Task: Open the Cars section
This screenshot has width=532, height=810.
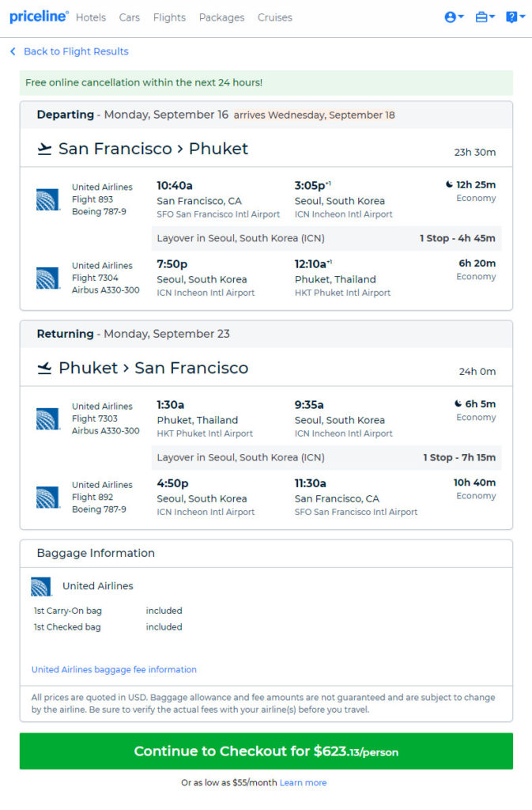Action: [129, 17]
